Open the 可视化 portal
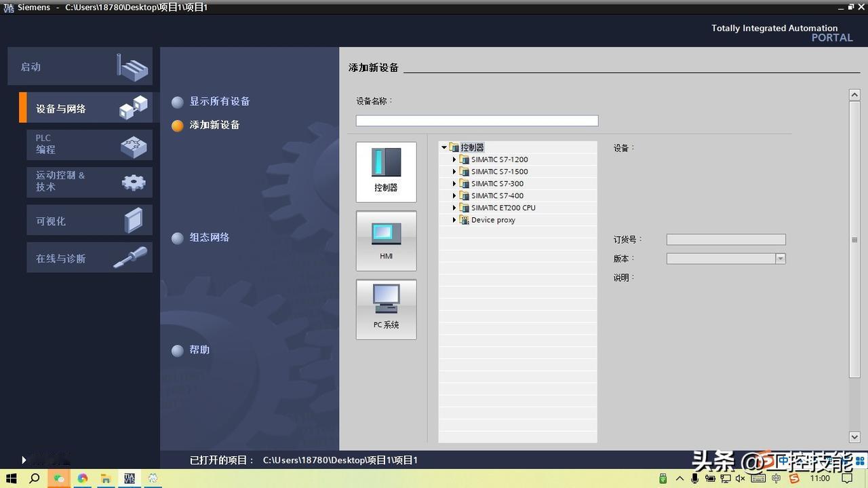Screen dimensions: 868x488 [90, 221]
